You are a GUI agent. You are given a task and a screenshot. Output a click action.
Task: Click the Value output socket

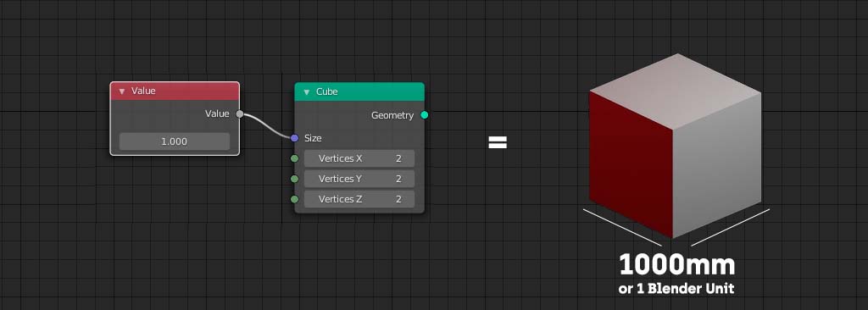240,114
